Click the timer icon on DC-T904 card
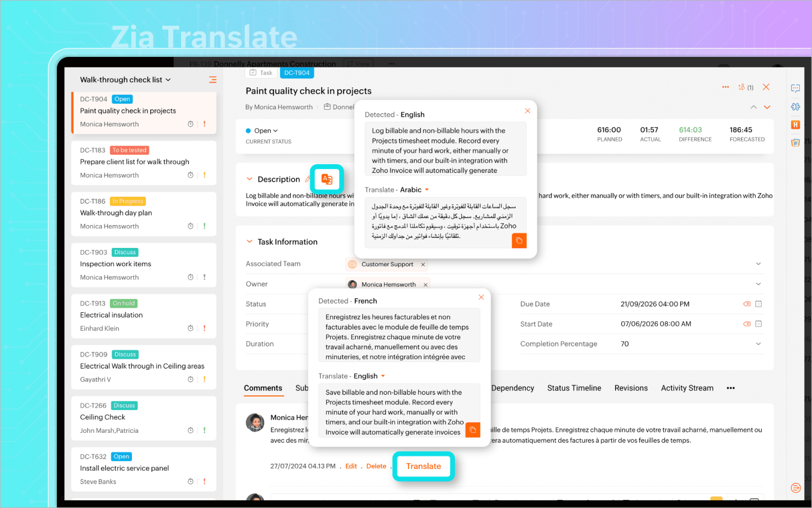This screenshot has width=812, height=508. tap(190, 124)
